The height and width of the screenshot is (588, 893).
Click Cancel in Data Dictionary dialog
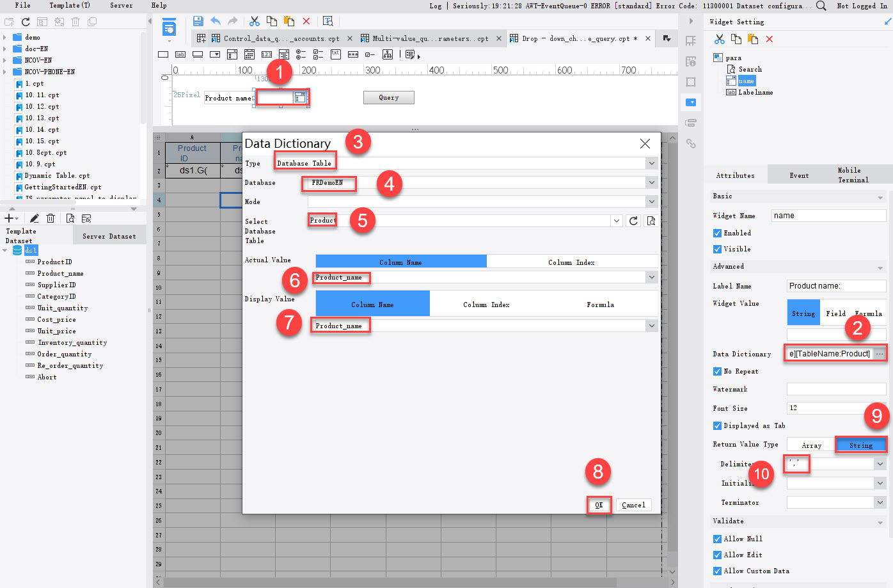633,505
